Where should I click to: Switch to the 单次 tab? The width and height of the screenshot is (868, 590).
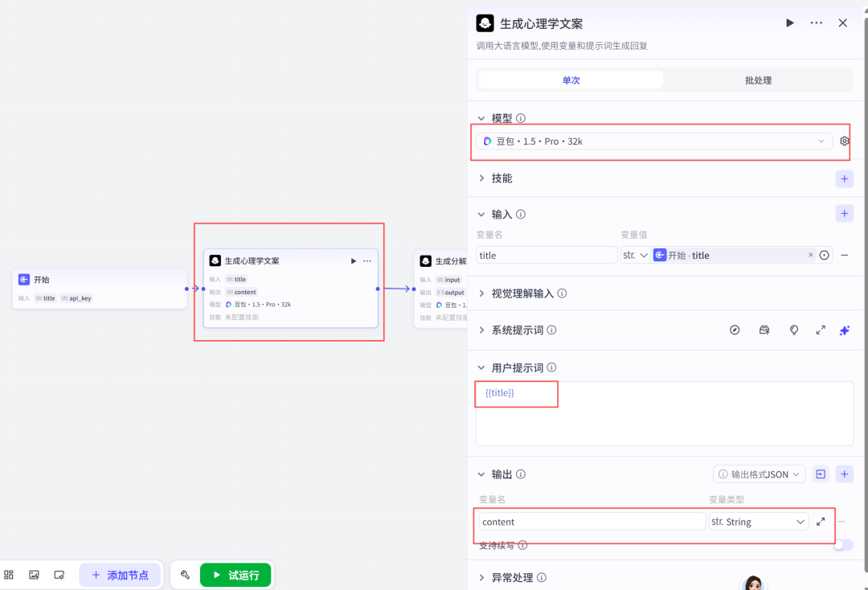pyautogui.click(x=571, y=80)
